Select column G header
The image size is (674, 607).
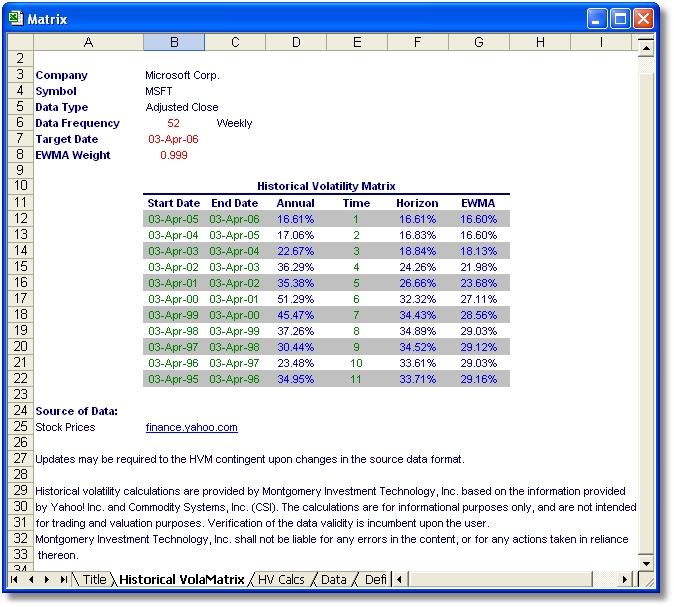[x=479, y=42]
